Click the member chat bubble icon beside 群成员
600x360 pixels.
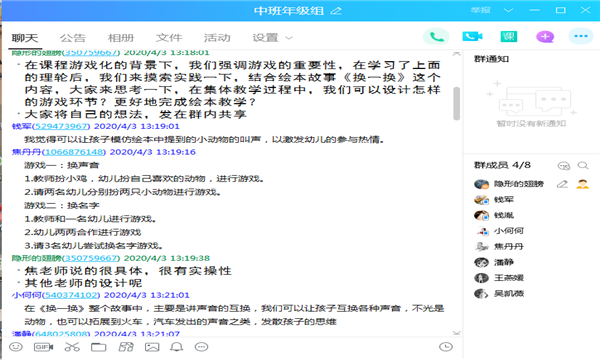564,166
